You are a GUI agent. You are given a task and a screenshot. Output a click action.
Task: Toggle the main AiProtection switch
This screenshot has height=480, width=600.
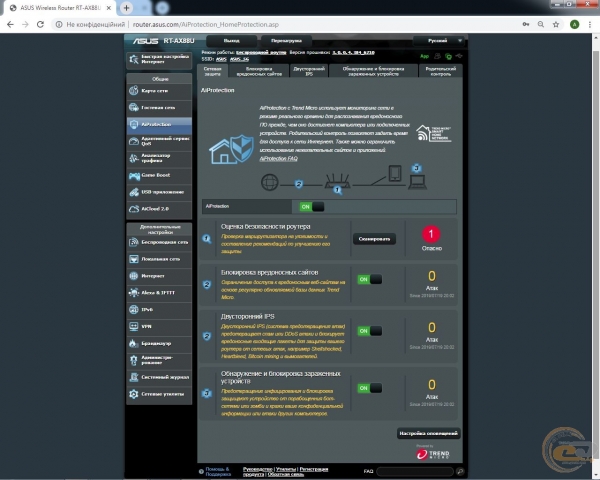pyautogui.click(x=312, y=207)
